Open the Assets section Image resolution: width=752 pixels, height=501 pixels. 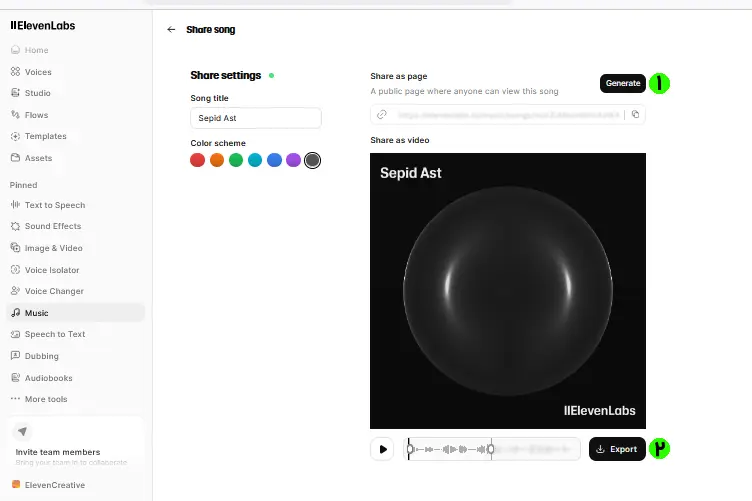(38, 158)
